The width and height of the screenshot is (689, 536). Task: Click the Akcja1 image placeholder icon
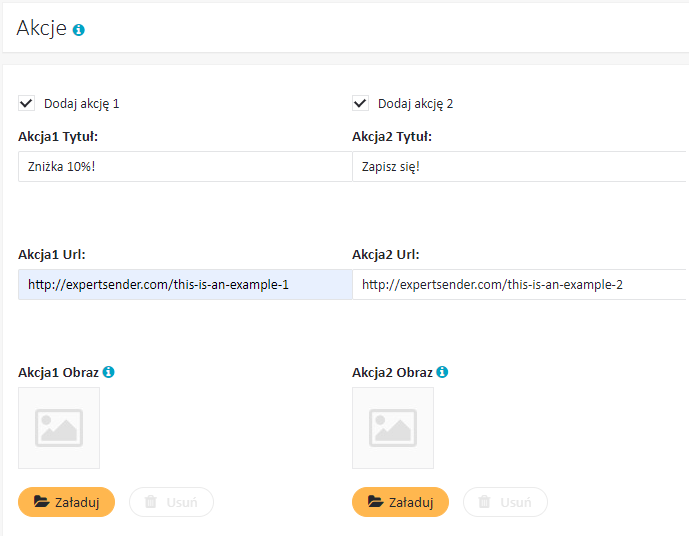59,428
